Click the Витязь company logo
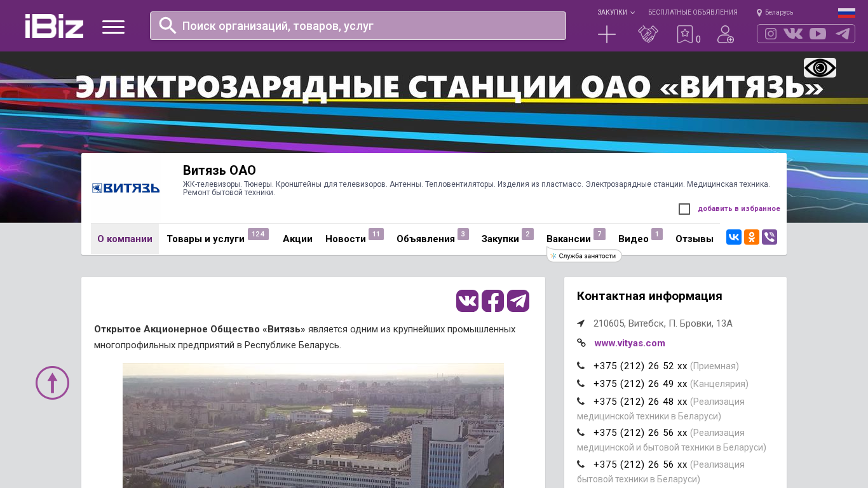Screen dimensions: 868x488 coord(126,188)
